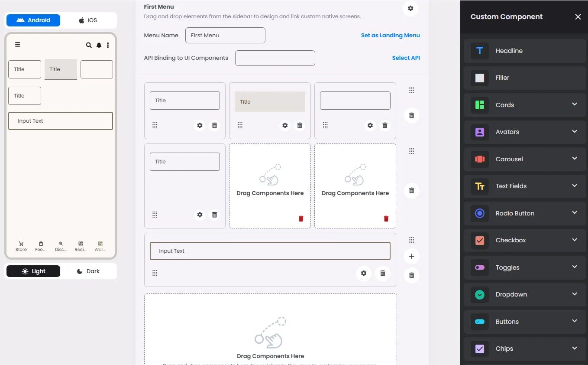Image resolution: width=588 pixels, height=365 pixels.
Task: Click the Select API link
Action: pyautogui.click(x=406, y=58)
